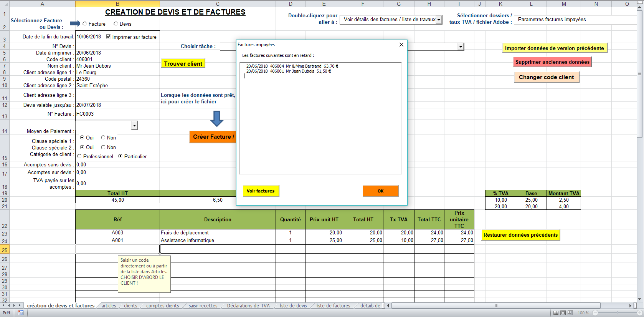Image resolution: width=644 pixels, height=317 pixels.
Task: Select the Professionnel client category
Action: [x=79, y=156]
